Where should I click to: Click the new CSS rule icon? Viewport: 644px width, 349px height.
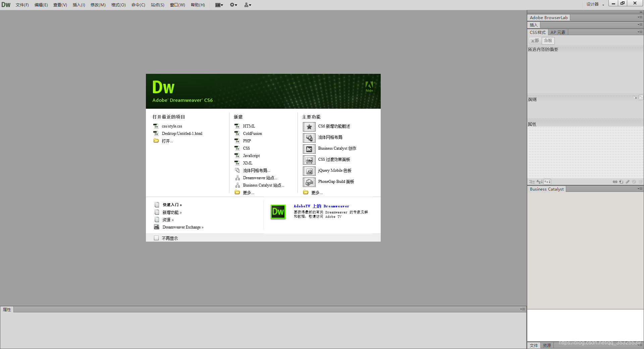[x=621, y=182]
